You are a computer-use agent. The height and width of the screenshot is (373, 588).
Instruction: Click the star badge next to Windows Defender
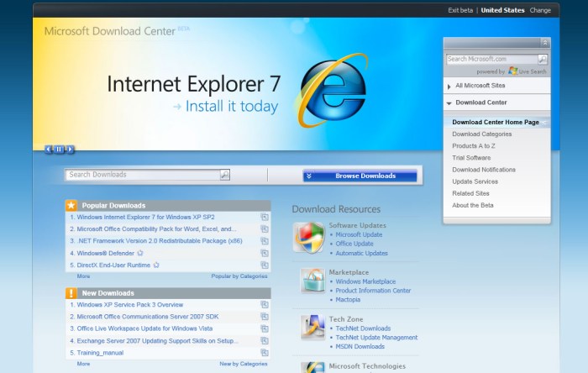click(x=140, y=253)
